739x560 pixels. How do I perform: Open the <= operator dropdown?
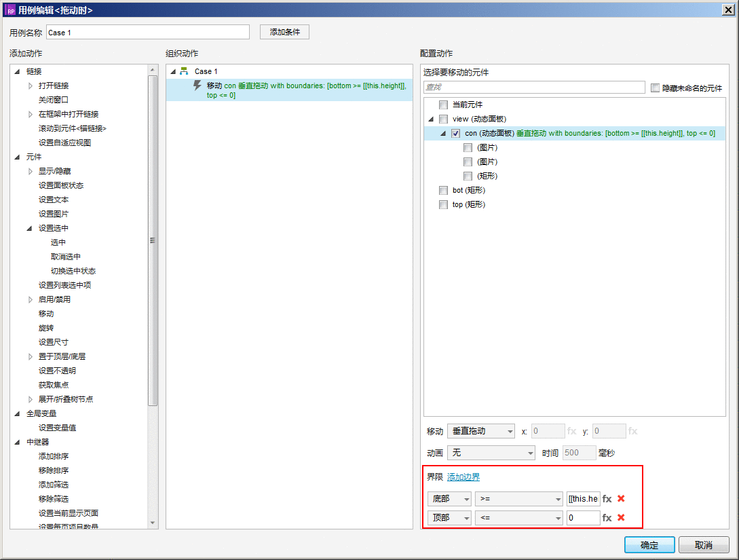tap(519, 517)
